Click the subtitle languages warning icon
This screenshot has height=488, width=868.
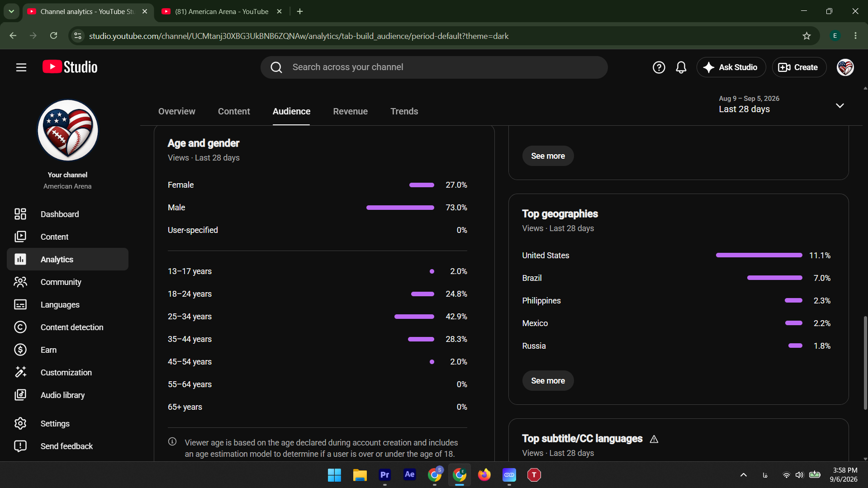coord(654,439)
